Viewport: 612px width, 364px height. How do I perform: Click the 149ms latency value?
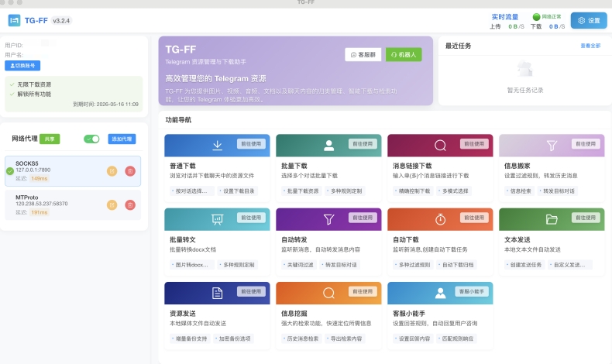click(39, 179)
